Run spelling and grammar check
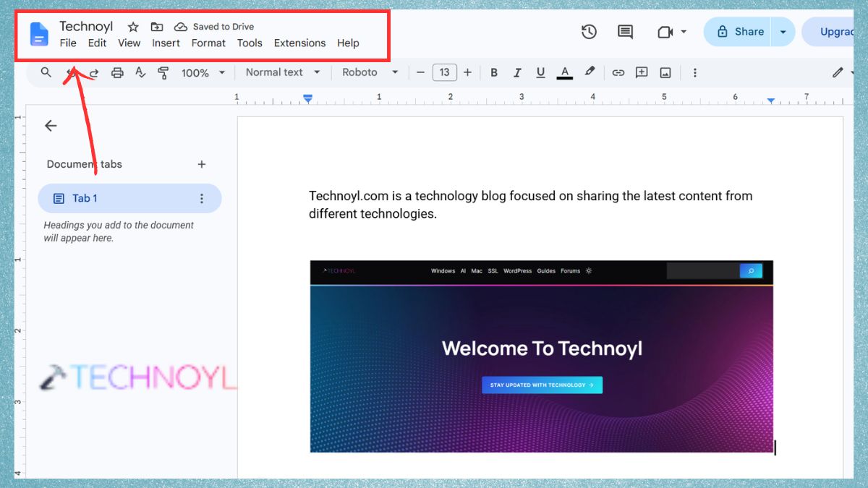 [140, 72]
